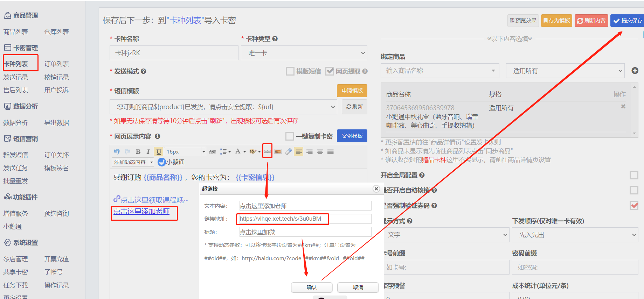Toggle the 一键复制卡密 checkbox
The image size is (644, 299).
(x=290, y=136)
